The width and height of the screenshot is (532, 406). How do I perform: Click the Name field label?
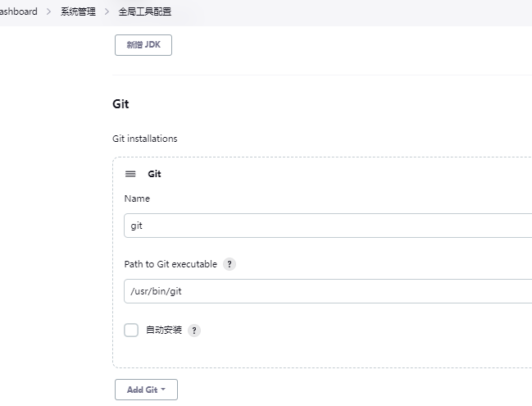coord(137,198)
